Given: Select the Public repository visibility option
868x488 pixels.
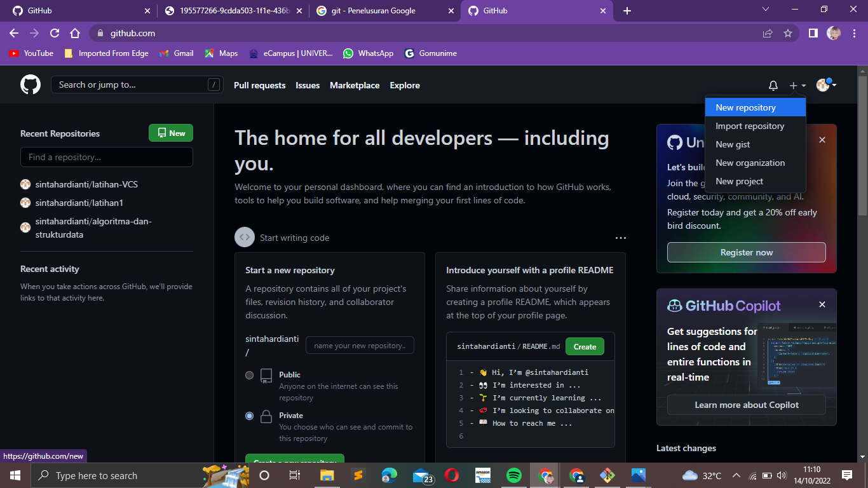Looking at the screenshot, I should (x=250, y=375).
